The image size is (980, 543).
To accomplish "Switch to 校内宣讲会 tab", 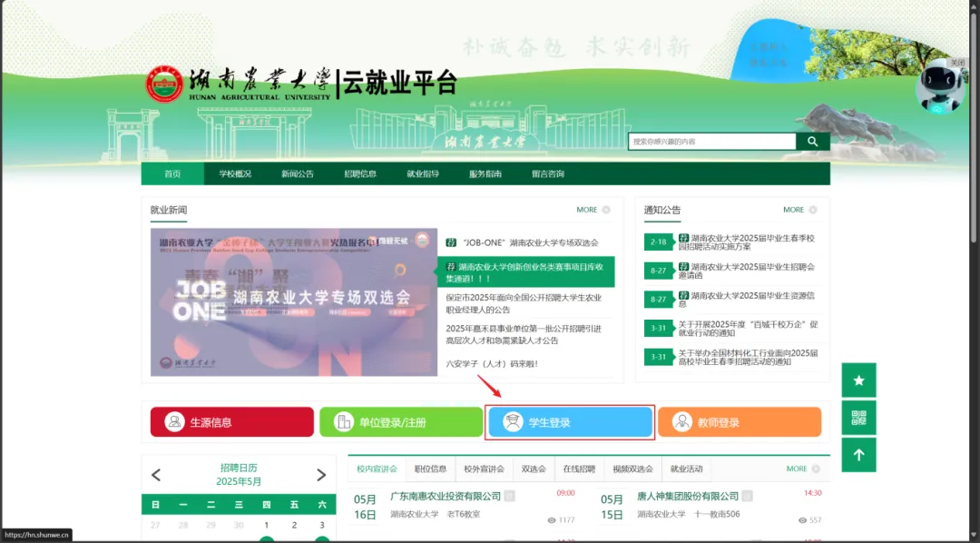I will click(x=377, y=469).
